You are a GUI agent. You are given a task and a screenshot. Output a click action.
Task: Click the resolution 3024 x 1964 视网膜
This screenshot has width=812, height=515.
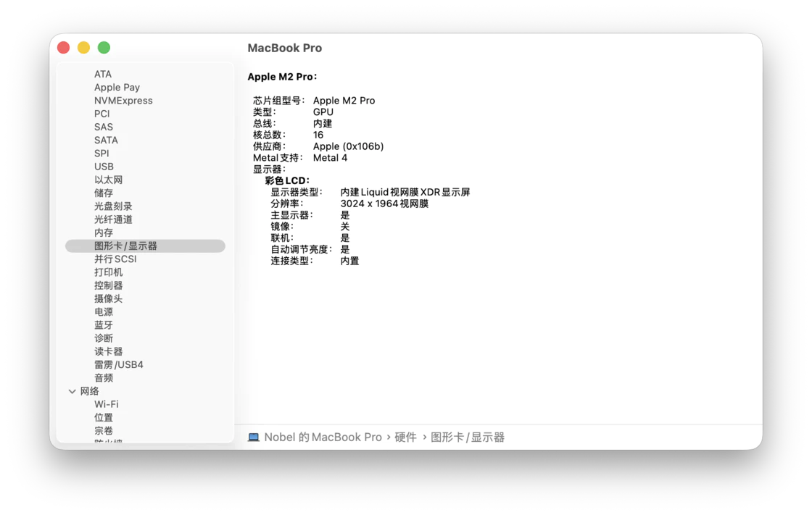coord(384,204)
